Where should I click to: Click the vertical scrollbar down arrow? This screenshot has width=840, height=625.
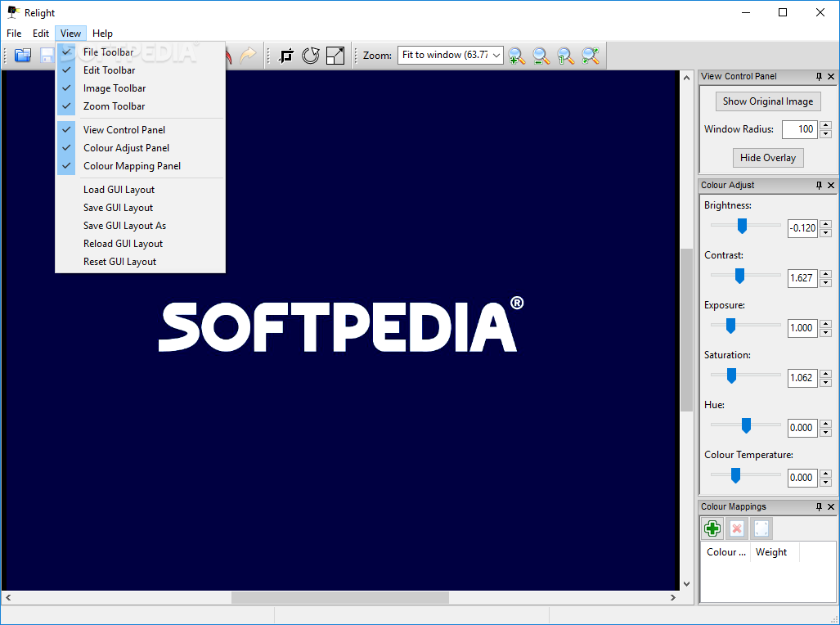pyautogui.click(x=686, y=584)
